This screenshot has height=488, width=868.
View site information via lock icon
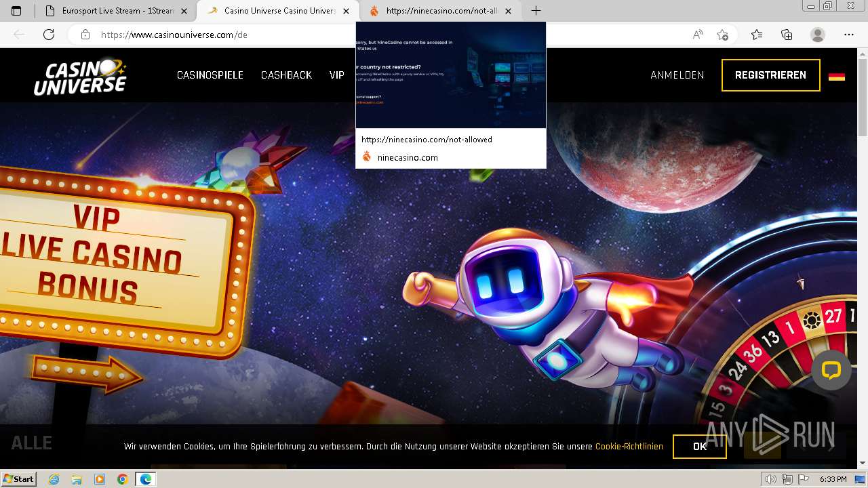coord(85,35)
